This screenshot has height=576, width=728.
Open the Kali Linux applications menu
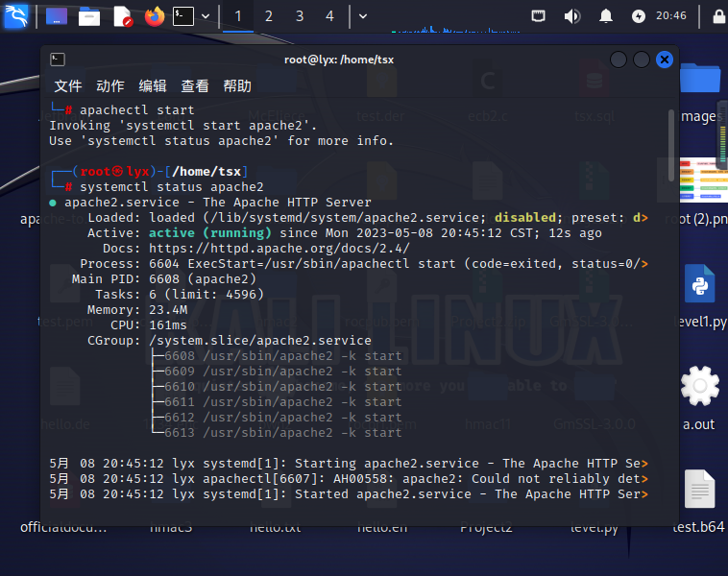pyautogui.click(x=16, y=16)
